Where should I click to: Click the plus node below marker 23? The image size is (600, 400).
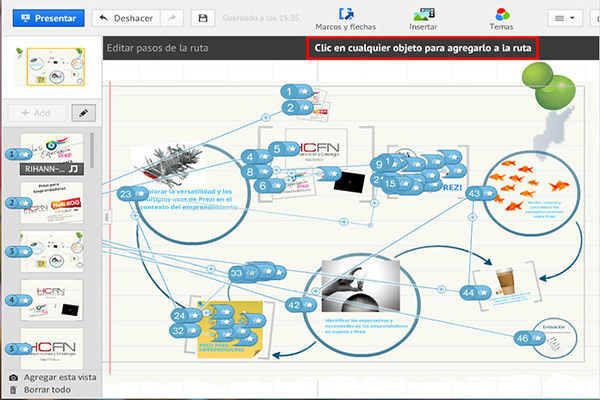click(135, 216)
